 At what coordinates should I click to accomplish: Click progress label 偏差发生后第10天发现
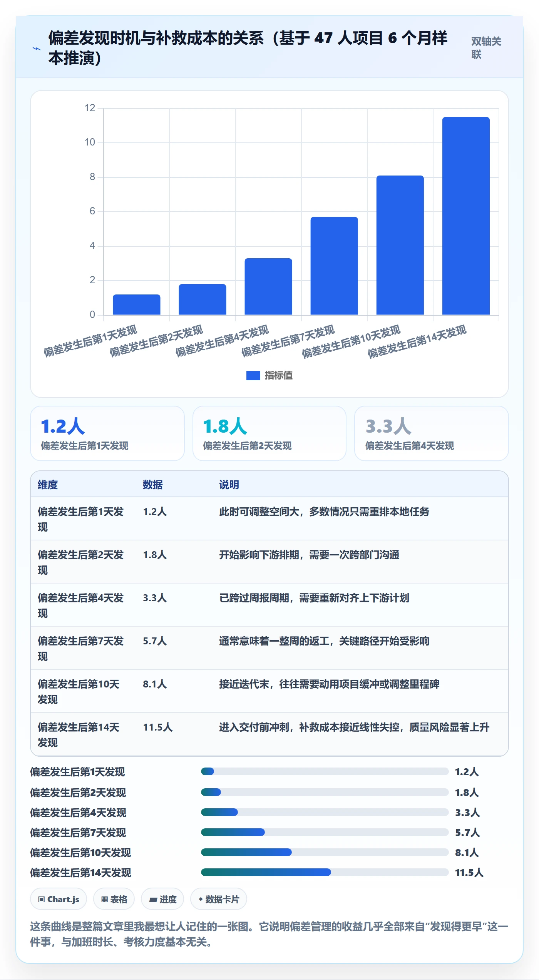(x=80, y=853)
